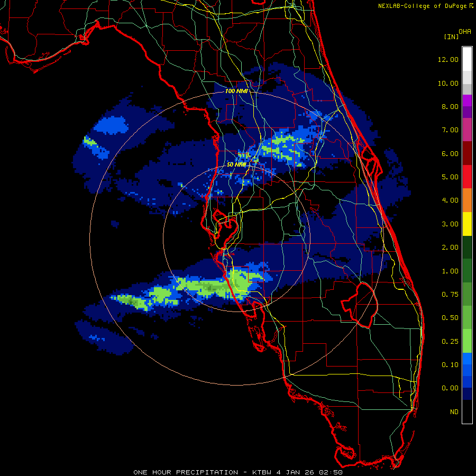476x476 pixels.
Task: Click the 100 NMI range ring label
Action: click(236, 91)
